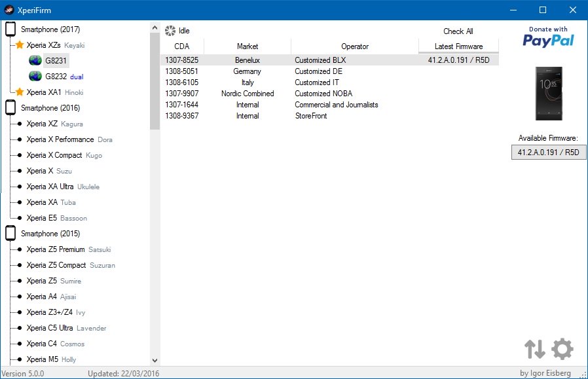Screen dimensions: 588x379
Task: Click the Latest Firmware column header
Action: [458, 46]
